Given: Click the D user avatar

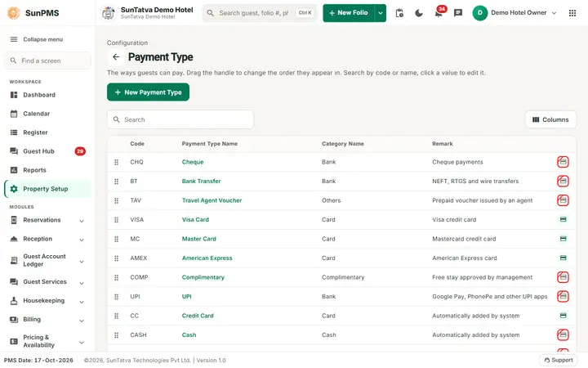Looking at the screenshot, I should [479, 13].
